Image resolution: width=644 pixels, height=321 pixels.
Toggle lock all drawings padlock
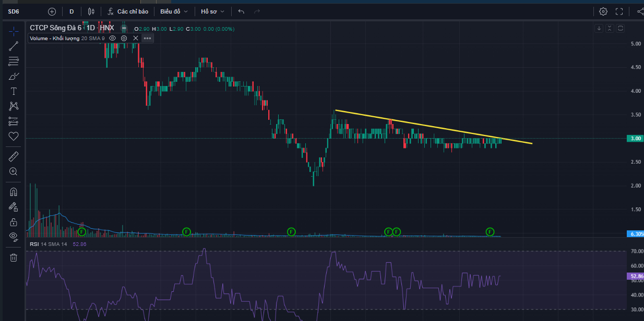click(x=14, y=222)
